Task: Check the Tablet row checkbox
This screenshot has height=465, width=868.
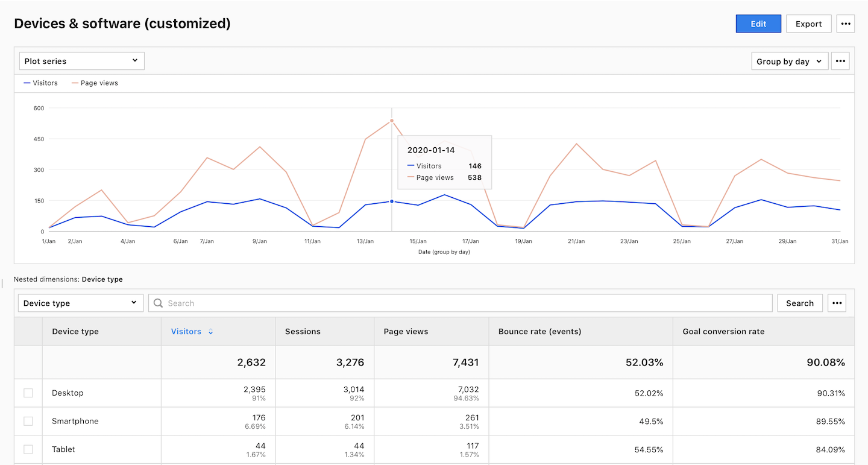Action: [x=28, y=449]
